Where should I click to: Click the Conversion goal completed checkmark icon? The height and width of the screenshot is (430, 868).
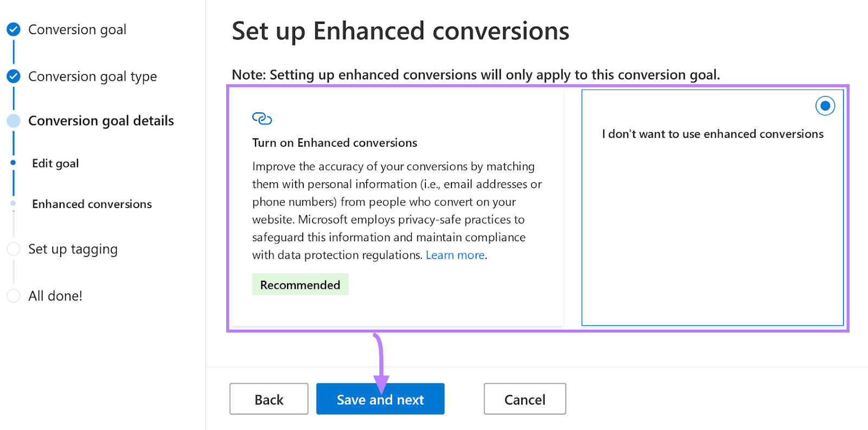point(14,29)
